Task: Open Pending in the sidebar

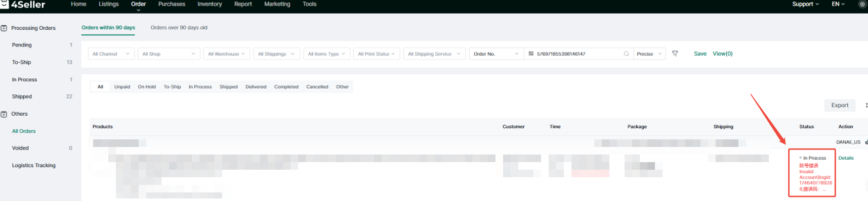Action: click(22, 45)
